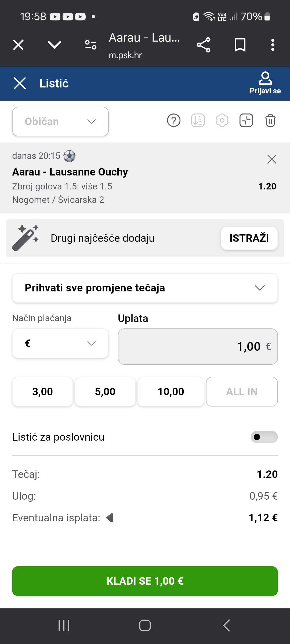Choose the 10,00 quick stake amount

171,392
